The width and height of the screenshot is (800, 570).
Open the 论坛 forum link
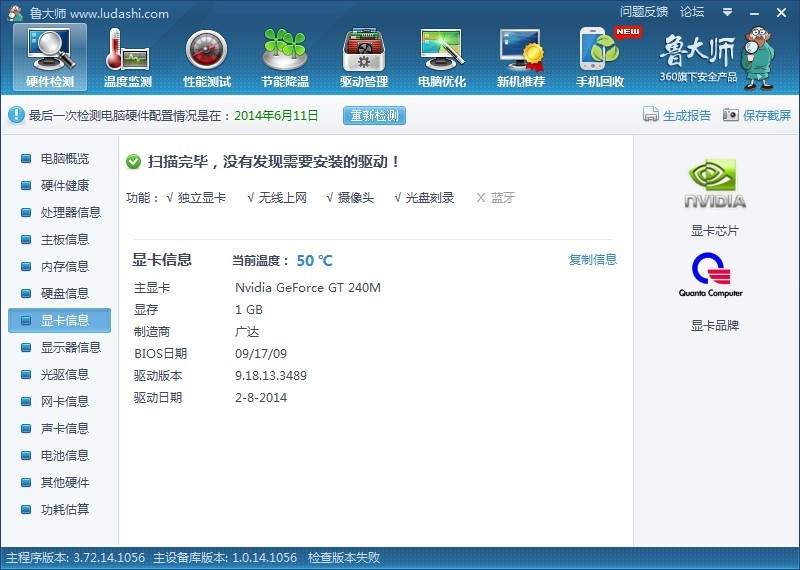click(692, 12)
